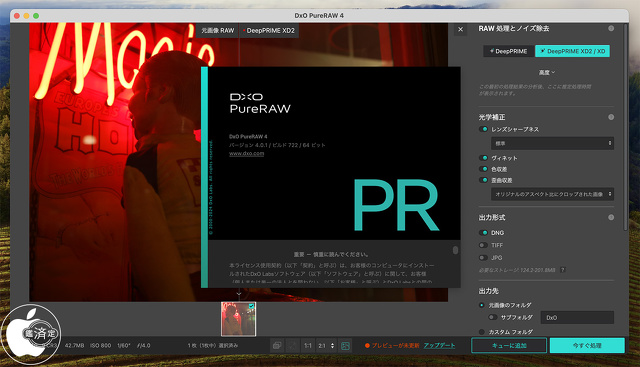
Task: Open the storage help question mark icon
Action: [562, 270]
